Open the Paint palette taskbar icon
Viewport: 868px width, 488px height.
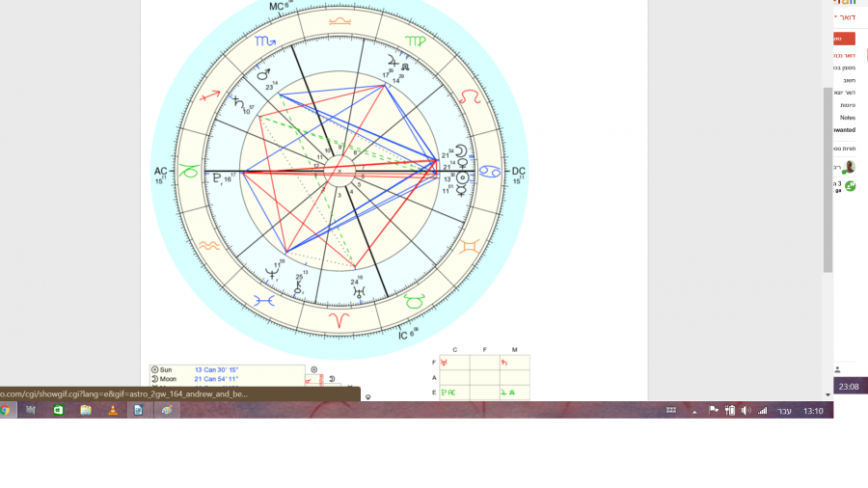tap(167, 410)
